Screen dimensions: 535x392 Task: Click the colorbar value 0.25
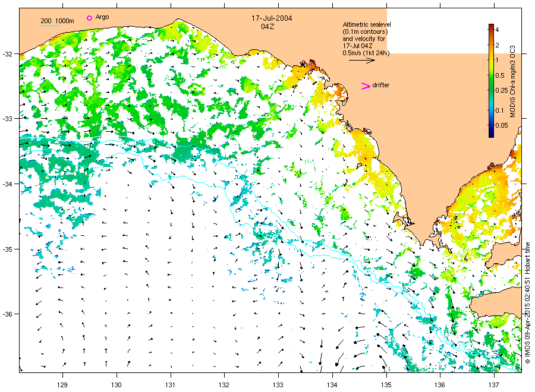click(502, 90)
